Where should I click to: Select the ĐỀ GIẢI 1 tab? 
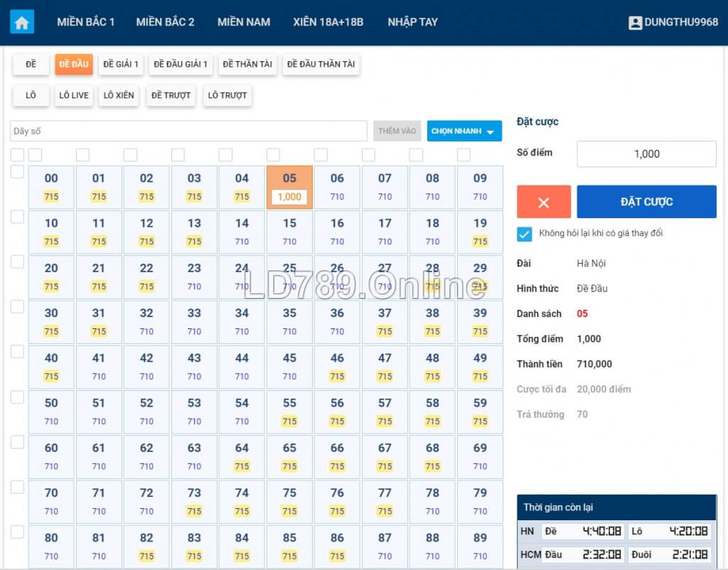point(121,64)
